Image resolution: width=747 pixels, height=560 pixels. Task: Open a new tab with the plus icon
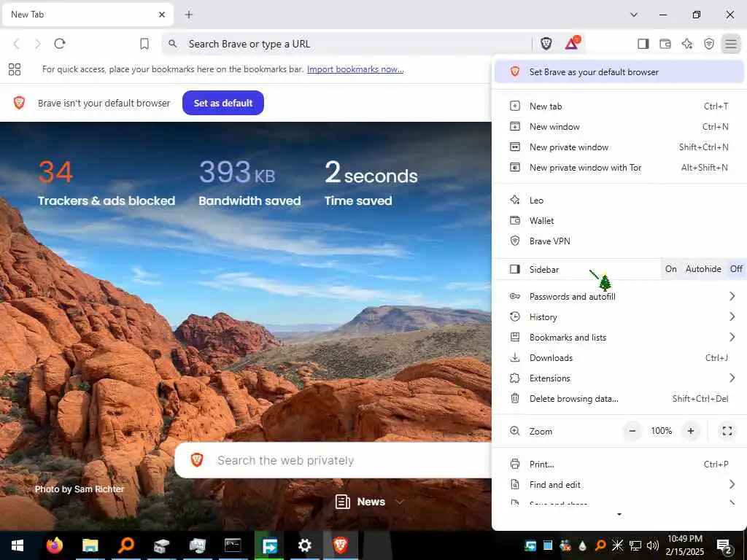(189, 15)
